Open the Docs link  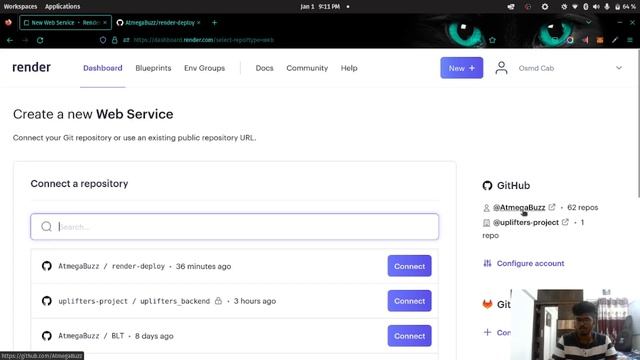tap(264, 68)
